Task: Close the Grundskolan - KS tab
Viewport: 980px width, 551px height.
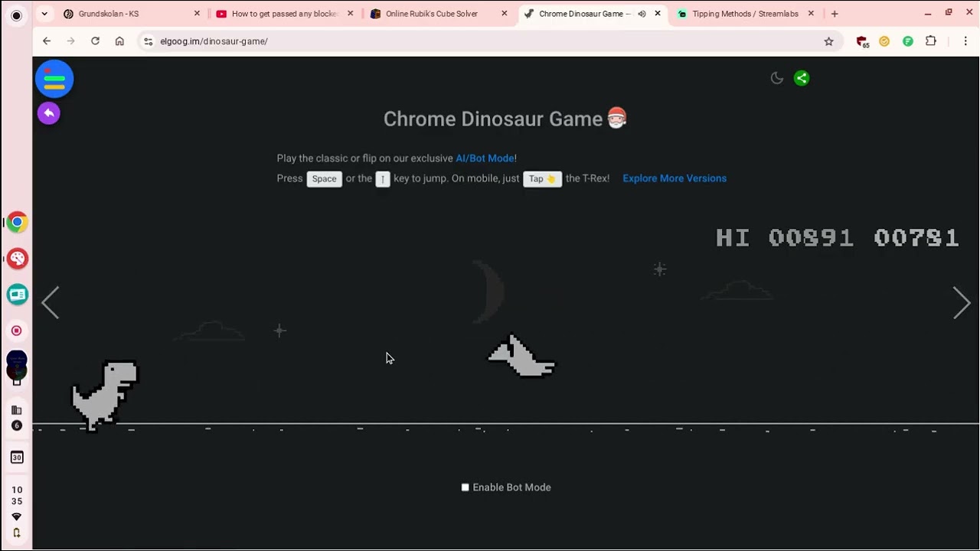Action: tap(197, 14)
